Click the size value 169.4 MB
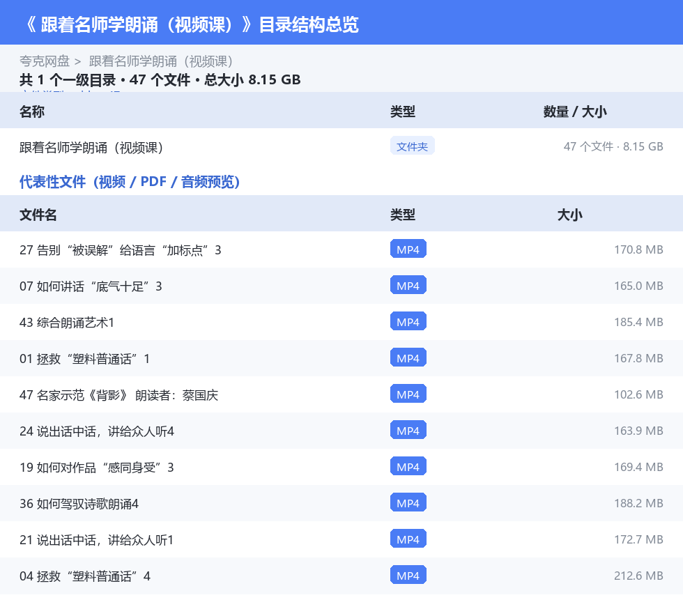Screen dimensions: 683x616 tap(638, 467)
